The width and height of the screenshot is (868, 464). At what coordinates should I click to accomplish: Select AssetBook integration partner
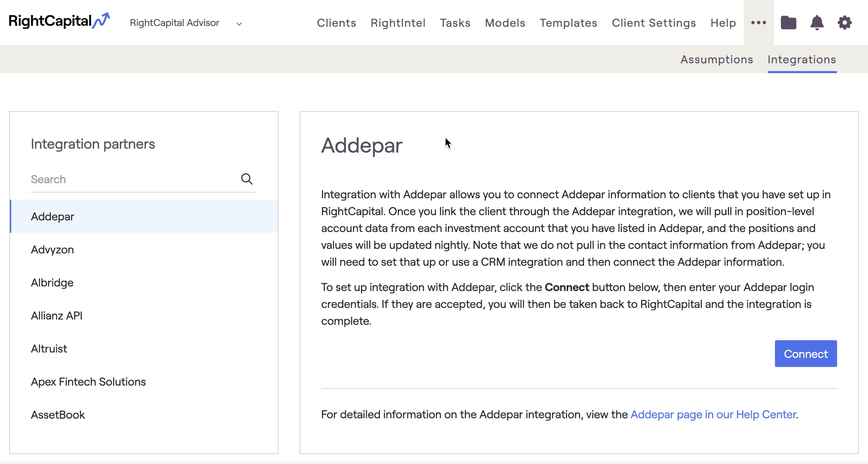tap(144, 414)
